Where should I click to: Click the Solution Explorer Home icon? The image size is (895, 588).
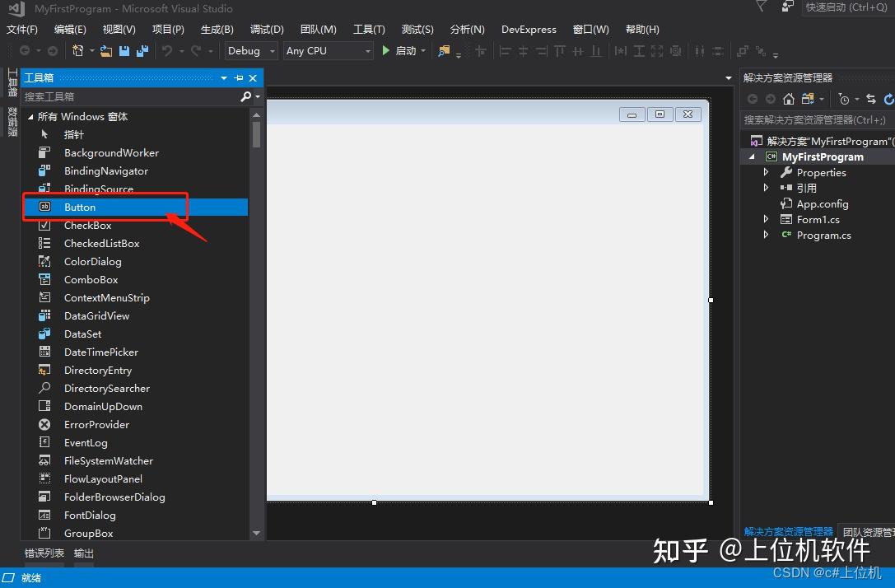coord(788,100)
